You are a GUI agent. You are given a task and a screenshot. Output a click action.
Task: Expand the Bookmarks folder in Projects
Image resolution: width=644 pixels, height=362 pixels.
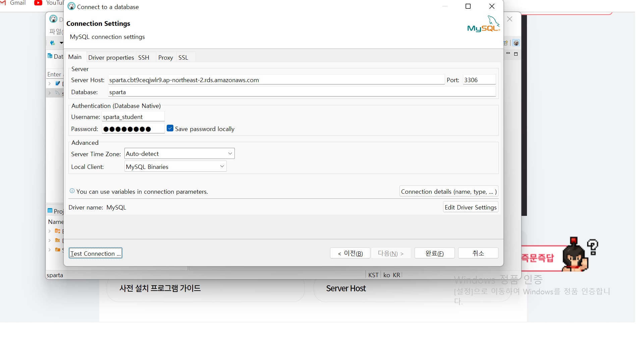pyautogui.click(x=50, y=231)
